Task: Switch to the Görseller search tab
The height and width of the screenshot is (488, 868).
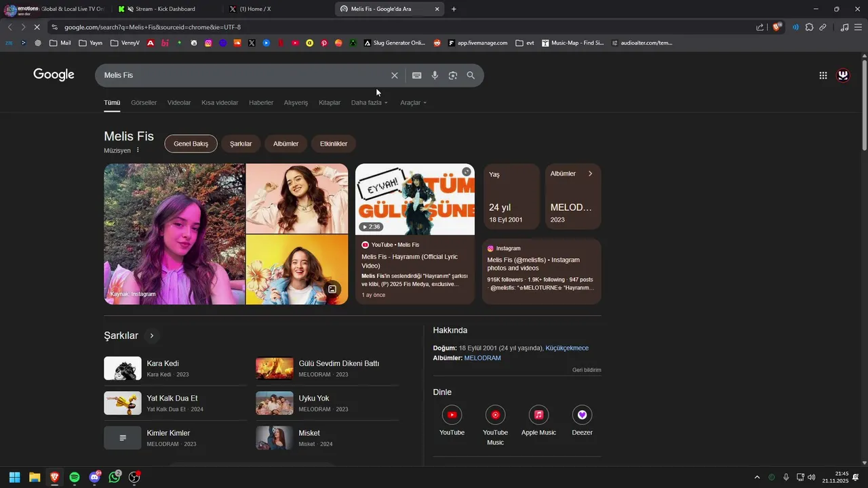Action: [x=144, y=102]
